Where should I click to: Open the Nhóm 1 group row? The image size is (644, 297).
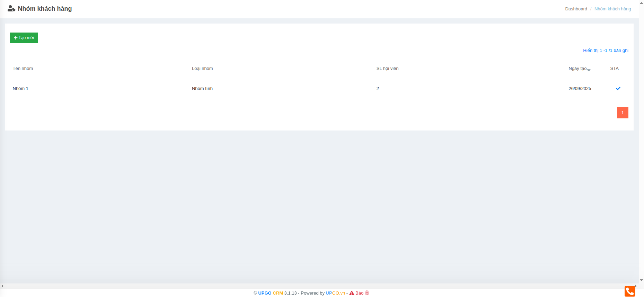[x=20, y=89]
